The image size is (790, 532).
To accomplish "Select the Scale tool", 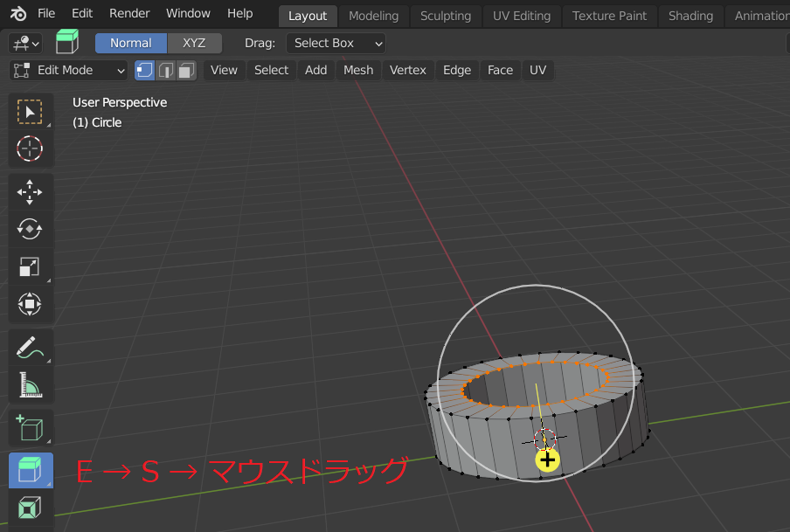I will click(31, 266).
